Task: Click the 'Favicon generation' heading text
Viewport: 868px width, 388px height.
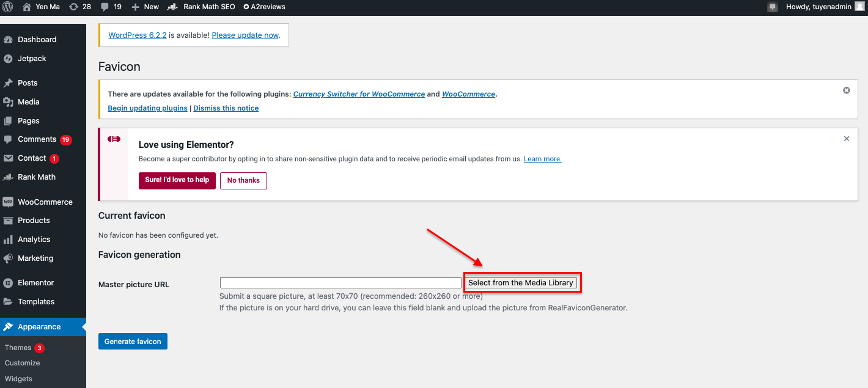Action: pyautogui.click(x=139, y=255)
